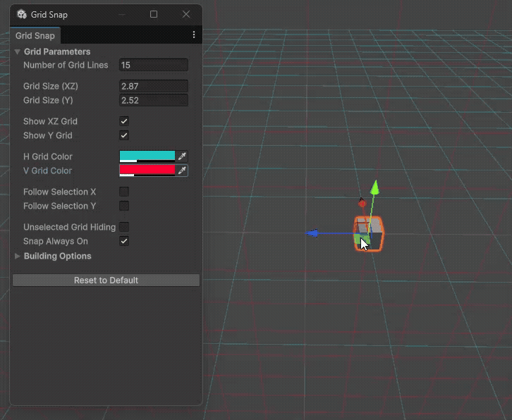Click the Grid Size (XZ) field
The image size is (512, 420).
coord(154,86)
